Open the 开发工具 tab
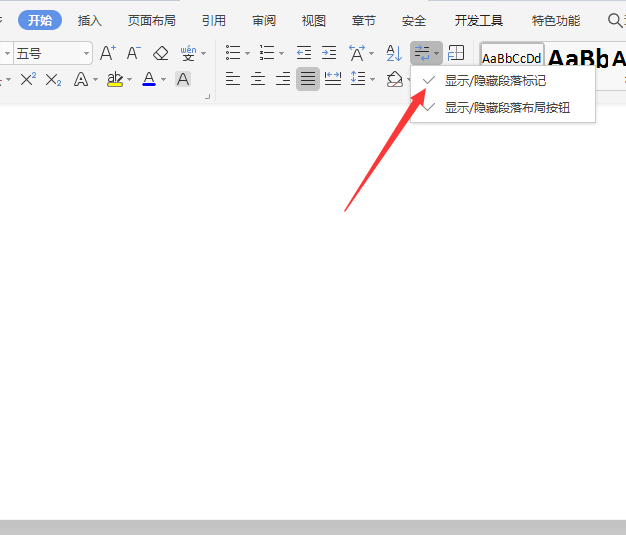The width and height of the screenshot is (626, 535). (x=479, y=20)
